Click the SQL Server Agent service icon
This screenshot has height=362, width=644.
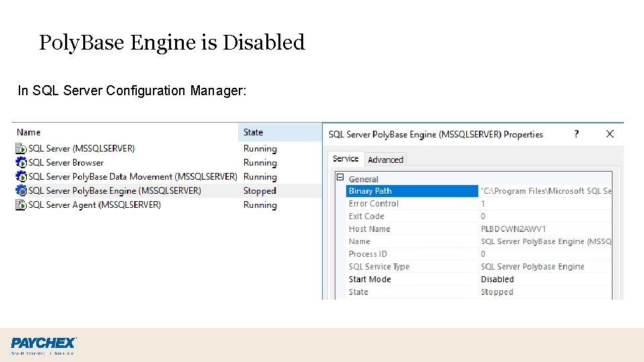[x=21, y=204]
